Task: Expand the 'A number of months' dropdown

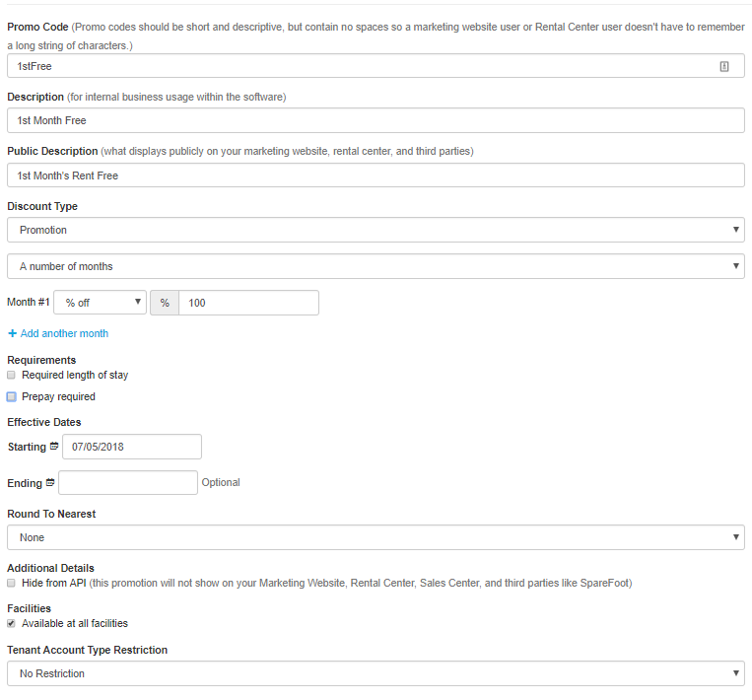Action: [x=376, y=266]
